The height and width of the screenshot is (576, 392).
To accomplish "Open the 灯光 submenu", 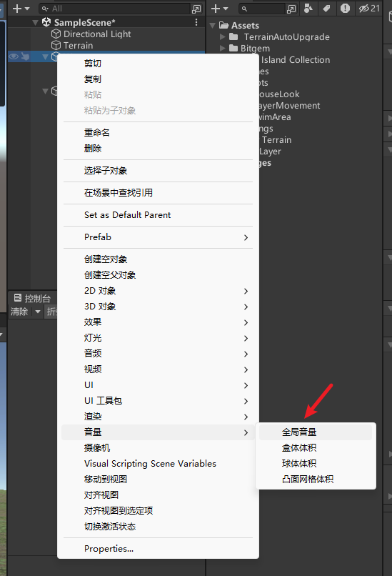I will tap(159, 338).
